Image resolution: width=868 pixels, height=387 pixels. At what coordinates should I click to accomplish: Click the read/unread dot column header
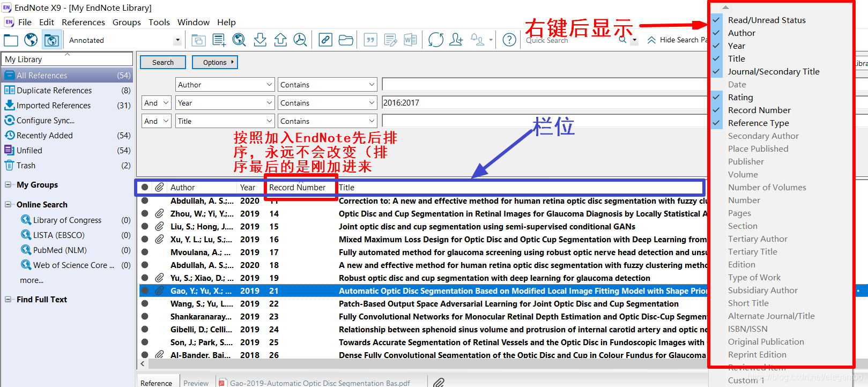pyautogui.click(x=145, y=188)
